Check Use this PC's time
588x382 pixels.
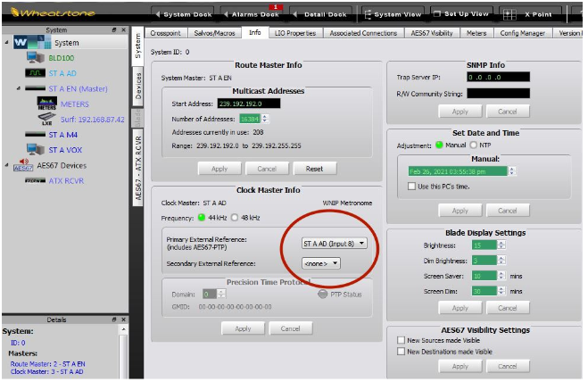pos(411,187)
